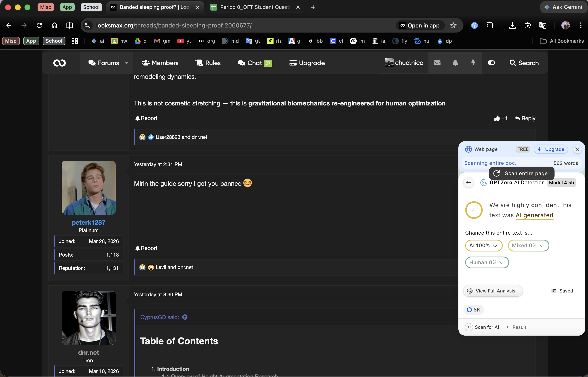Screen dimensions: 588x377
Task: Click GPTZero Upgrade button
Action: click(551, 149)
